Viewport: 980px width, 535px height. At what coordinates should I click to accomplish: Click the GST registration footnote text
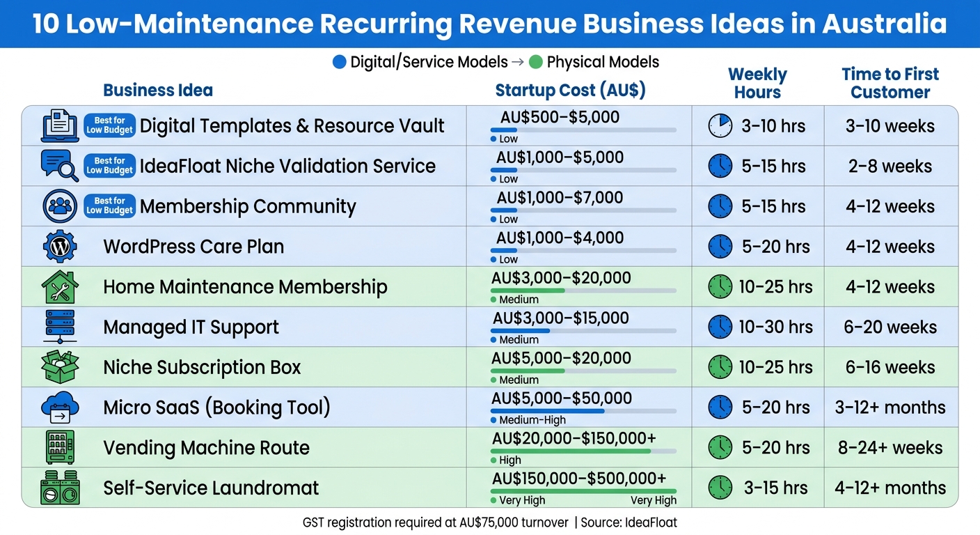tap(436, 522)
